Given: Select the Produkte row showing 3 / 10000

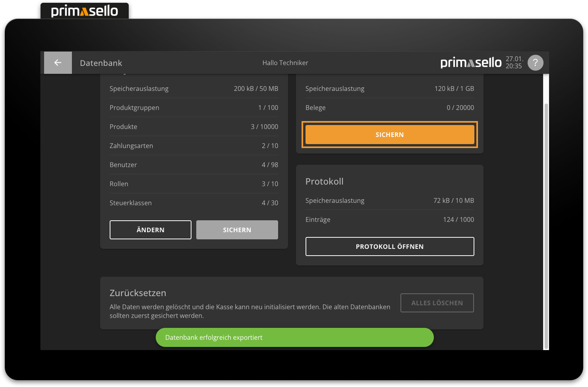Looking at the screenshot, I should point(193,126).
